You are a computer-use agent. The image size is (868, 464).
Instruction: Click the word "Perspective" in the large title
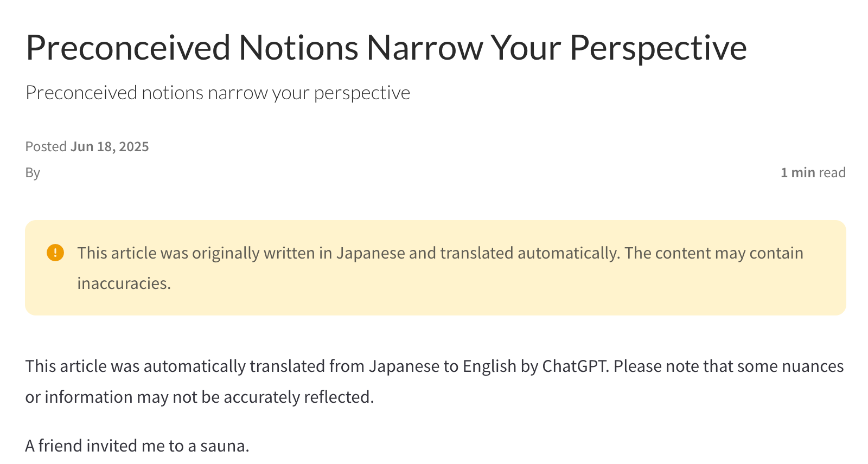click(x=658, y=49)
